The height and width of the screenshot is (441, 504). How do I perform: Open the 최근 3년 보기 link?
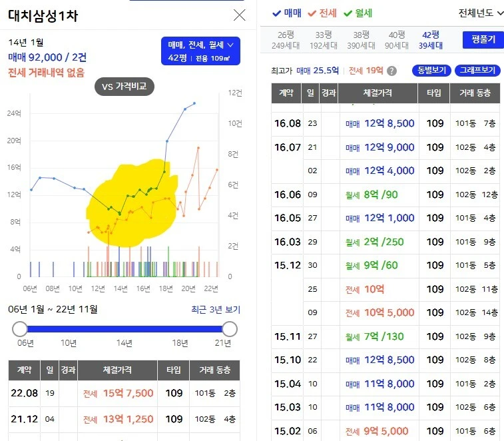click(x=216, y=310)
